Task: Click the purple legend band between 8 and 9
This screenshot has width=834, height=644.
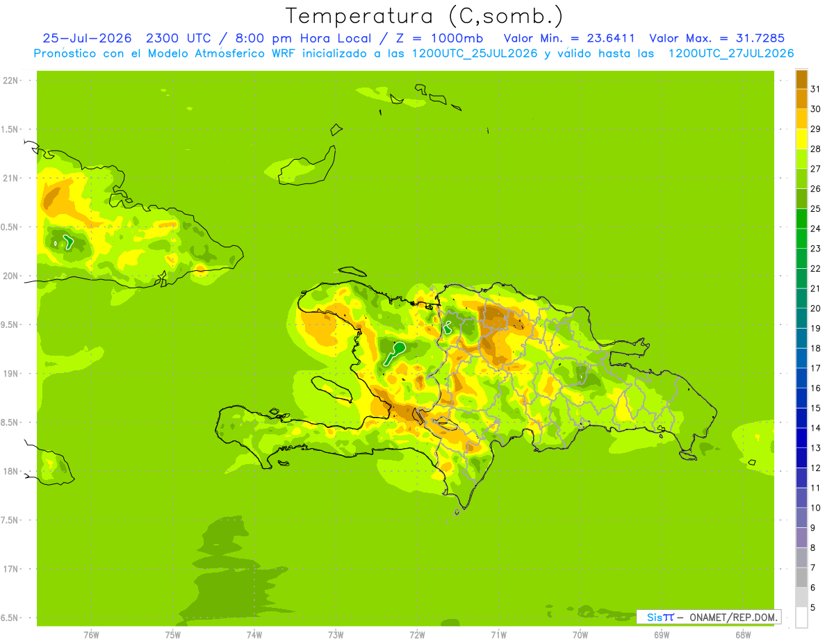Action: (x=801, y=538)
